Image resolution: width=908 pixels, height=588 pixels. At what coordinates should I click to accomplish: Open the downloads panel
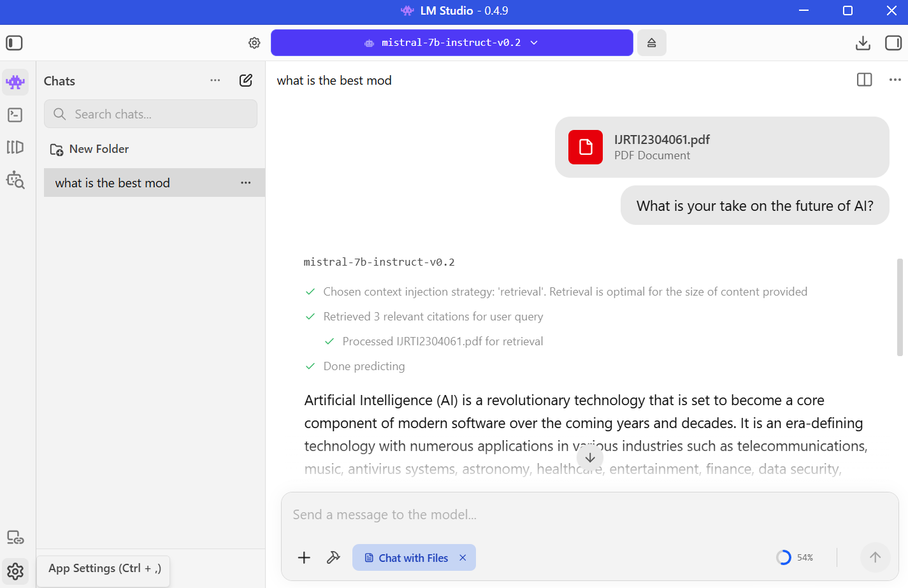tap(863, 43)
